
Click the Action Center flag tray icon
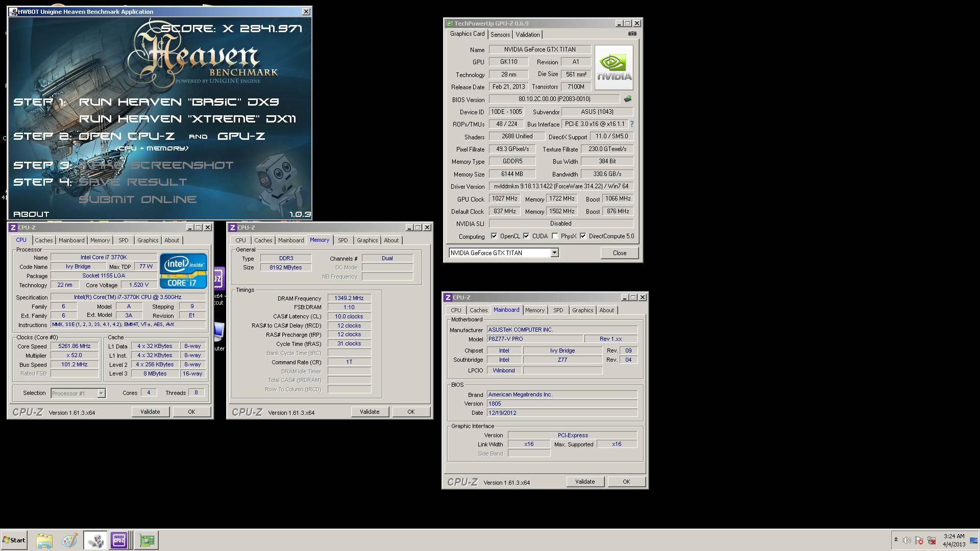click(919, 540)
